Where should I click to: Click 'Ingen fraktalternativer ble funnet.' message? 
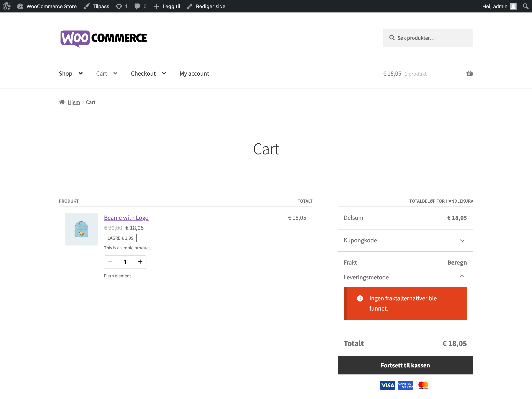pos(403,304)
